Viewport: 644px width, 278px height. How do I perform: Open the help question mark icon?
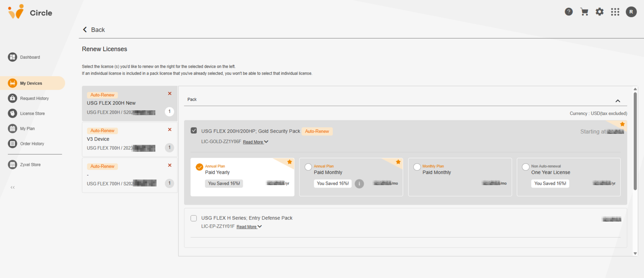coord(569,12)
